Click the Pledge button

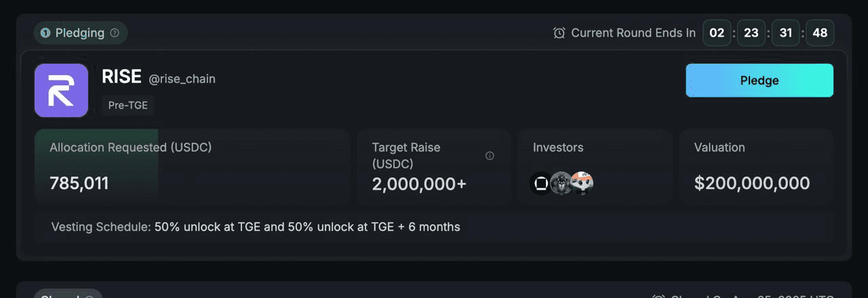coord(759,81)
